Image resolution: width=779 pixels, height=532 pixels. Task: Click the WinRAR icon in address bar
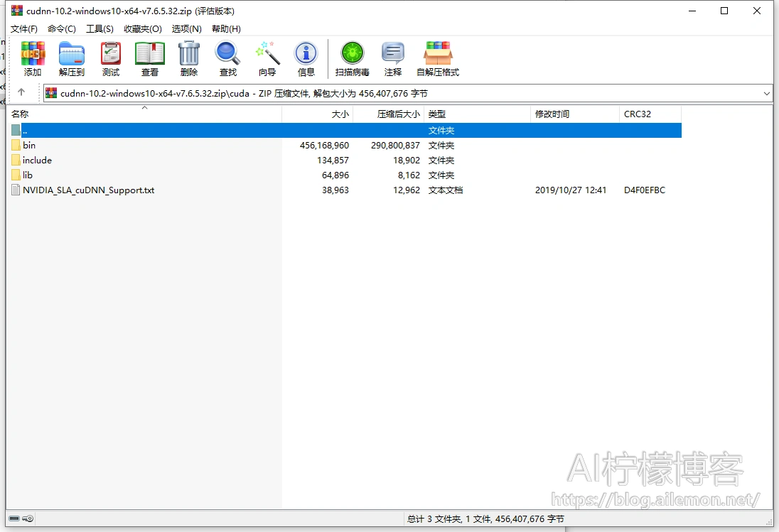click(x=51, y=93)
